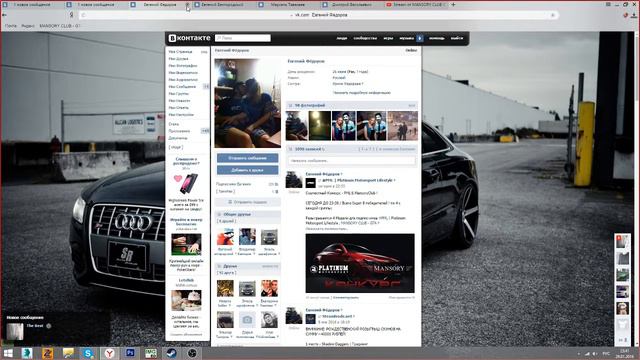Click the volume icon in system tray

pyautogui.click(x=595, y=353)
